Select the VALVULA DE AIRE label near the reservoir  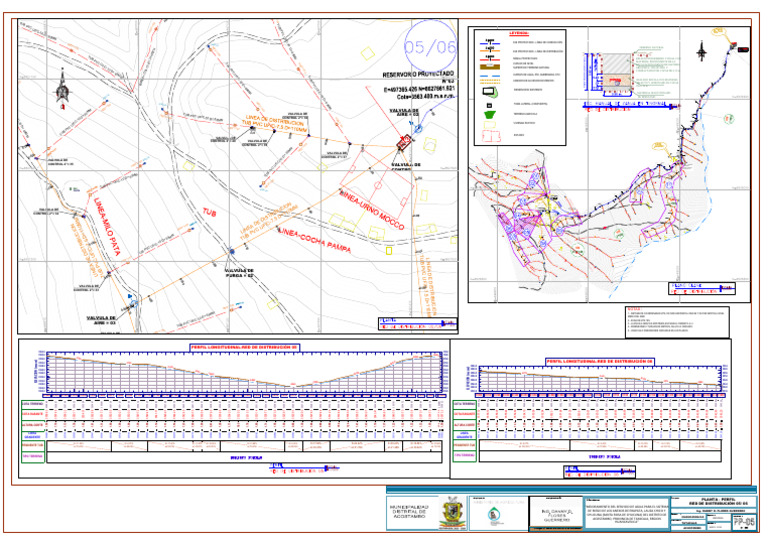click(x=404, y=112)
